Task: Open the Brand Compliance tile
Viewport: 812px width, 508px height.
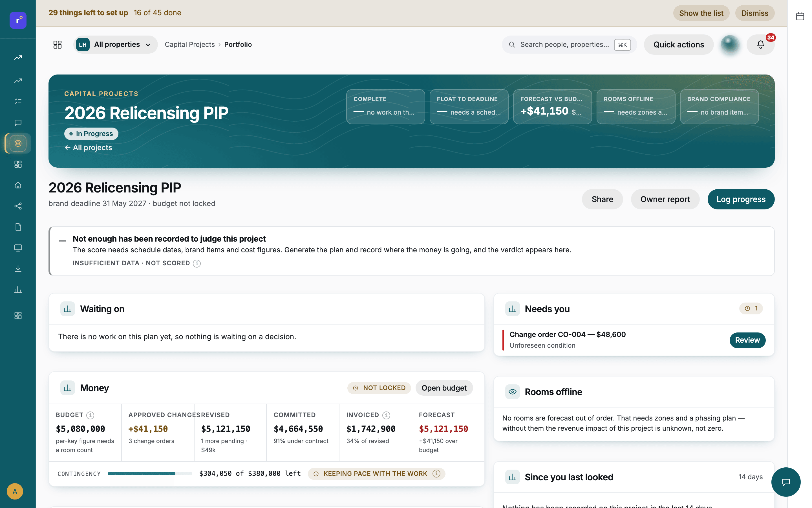Action: pos(719,106)
